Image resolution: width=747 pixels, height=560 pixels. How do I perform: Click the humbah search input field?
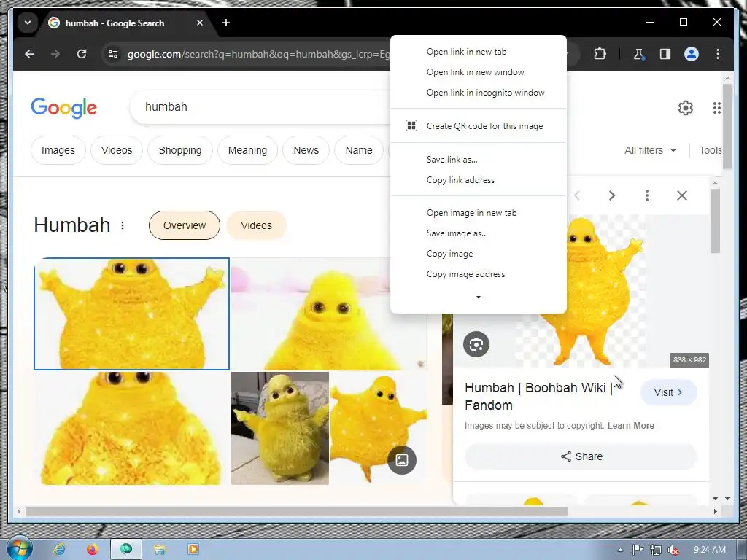[262, 106]
